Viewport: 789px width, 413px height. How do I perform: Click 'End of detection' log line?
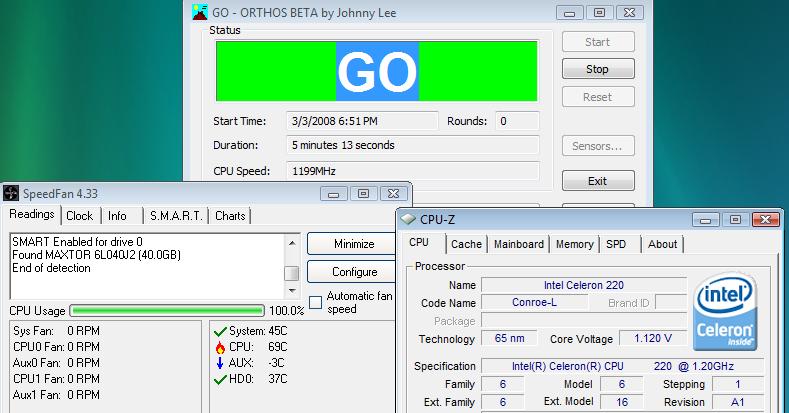coord(51,268)
